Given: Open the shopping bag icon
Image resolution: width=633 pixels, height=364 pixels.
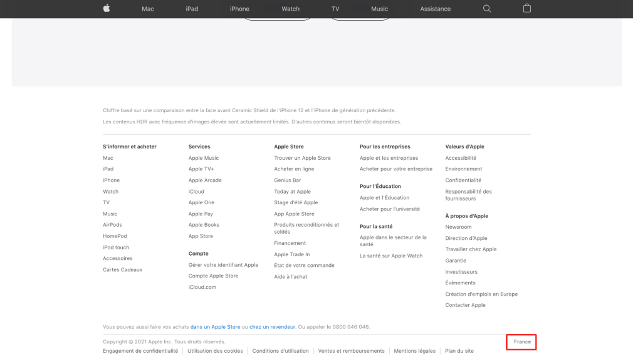Looking at the screenshot, I should [x=526, y=9].
